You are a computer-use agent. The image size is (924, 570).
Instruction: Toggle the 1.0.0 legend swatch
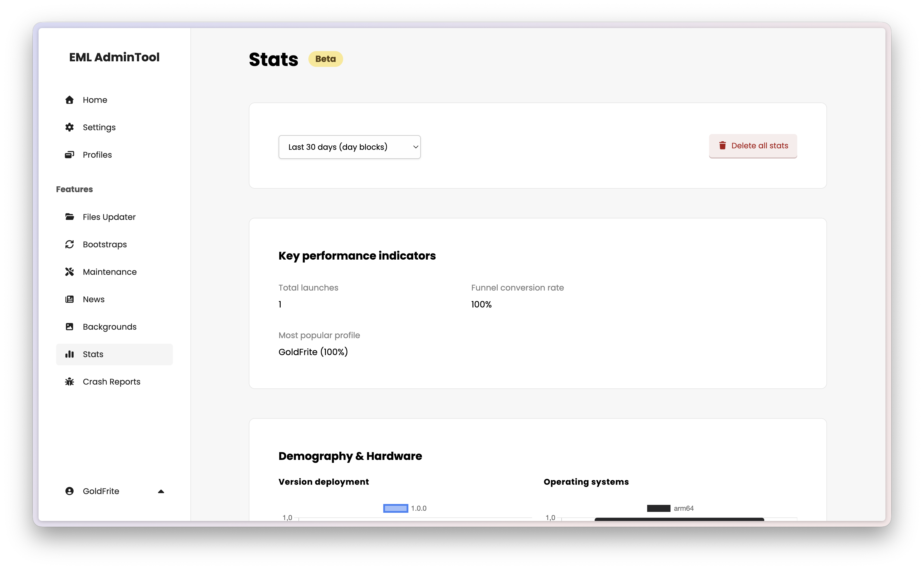point(395,509)
